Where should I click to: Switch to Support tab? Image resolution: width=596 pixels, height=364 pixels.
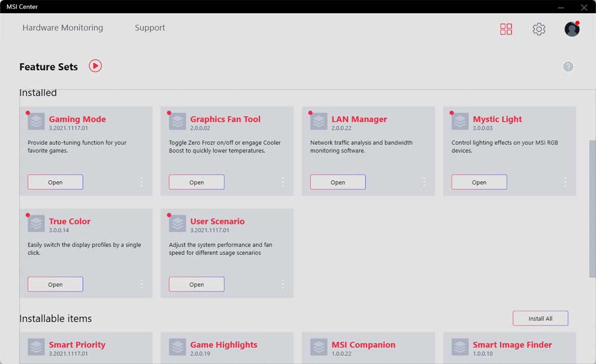coord(150,28)
